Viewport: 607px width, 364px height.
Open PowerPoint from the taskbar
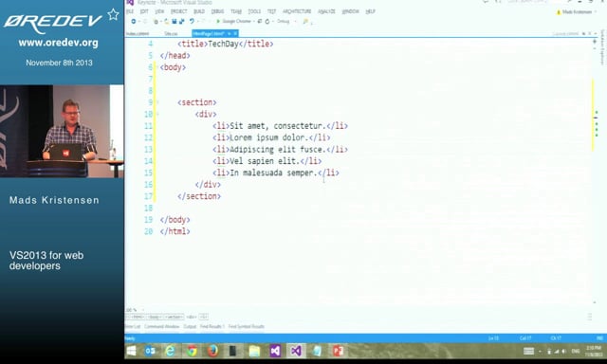click(338, 352)
